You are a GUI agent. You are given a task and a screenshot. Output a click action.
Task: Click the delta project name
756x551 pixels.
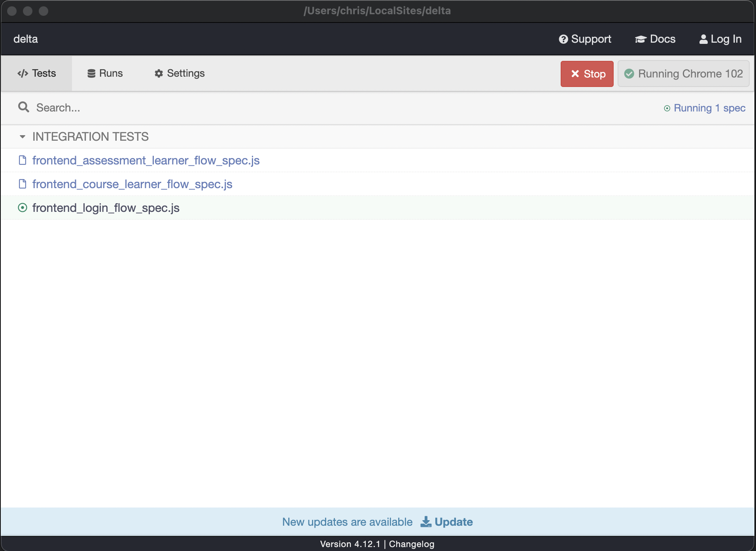[26, 39]
